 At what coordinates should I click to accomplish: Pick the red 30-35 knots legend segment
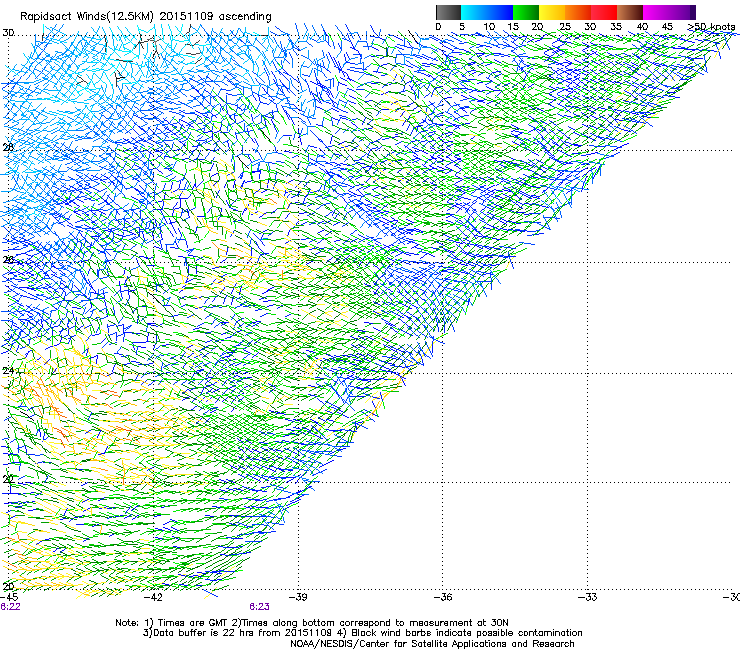tap(604, 12)
